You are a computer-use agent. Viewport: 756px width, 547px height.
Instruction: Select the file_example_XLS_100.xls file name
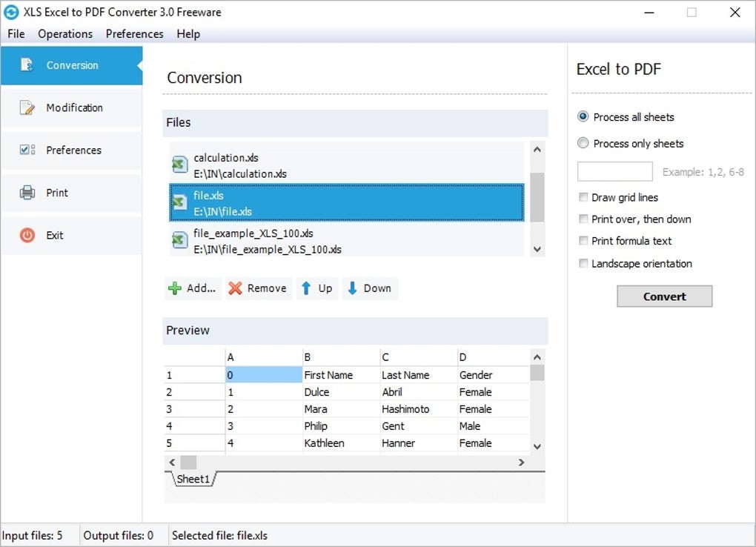(x=253, y=233)
